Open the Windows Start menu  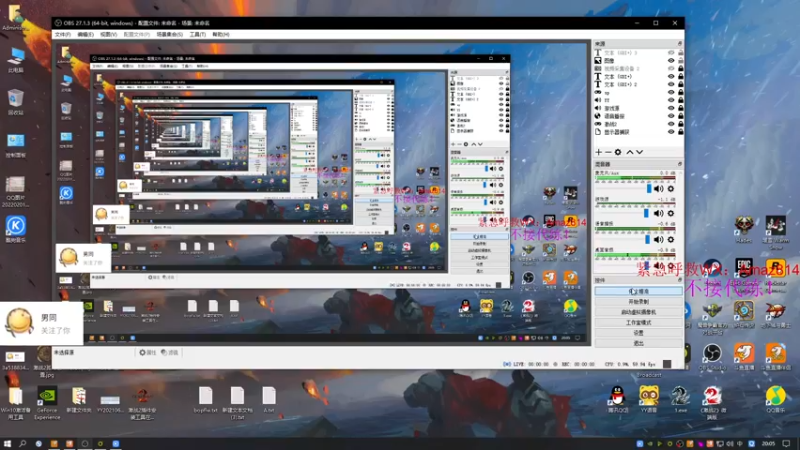pyautogui.click(x=7, y=444)
